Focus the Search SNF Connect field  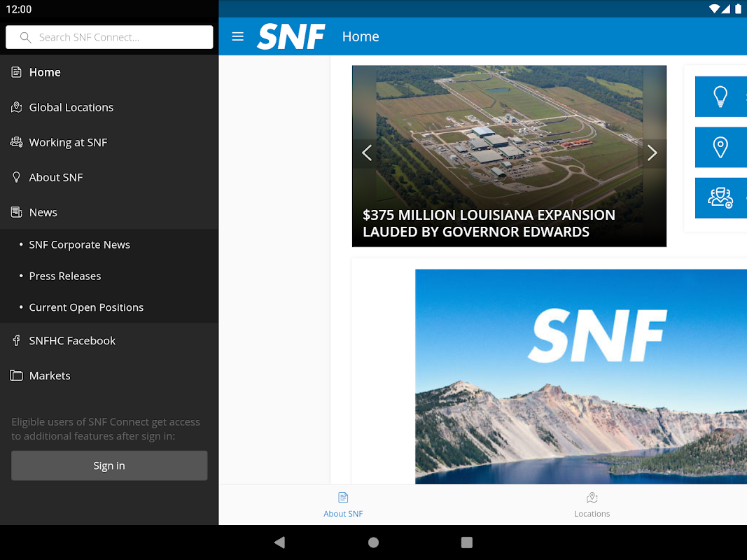(x=109, y=37)
